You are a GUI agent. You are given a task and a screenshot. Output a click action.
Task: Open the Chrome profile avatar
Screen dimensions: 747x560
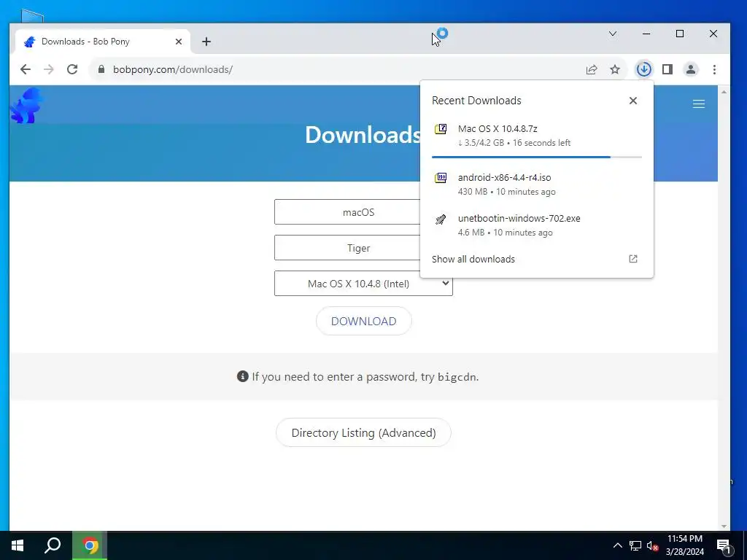(691, 69)
